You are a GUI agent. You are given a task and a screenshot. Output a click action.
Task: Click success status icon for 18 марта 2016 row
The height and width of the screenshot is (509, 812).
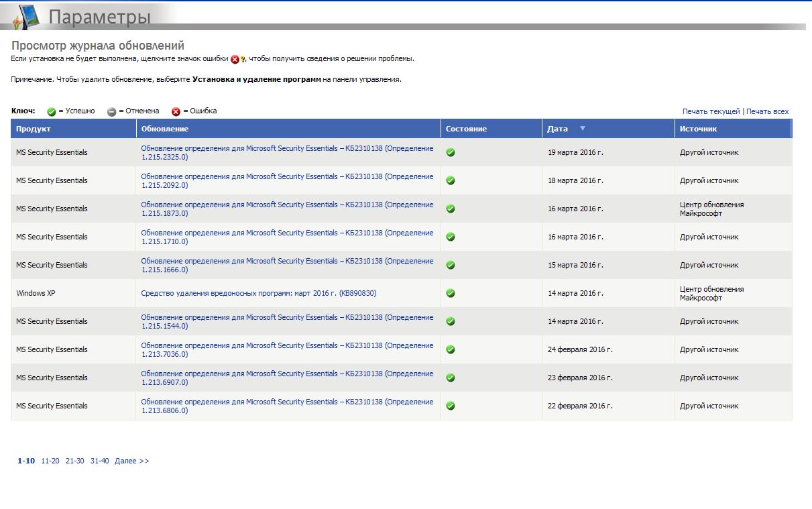click(451, 180)
